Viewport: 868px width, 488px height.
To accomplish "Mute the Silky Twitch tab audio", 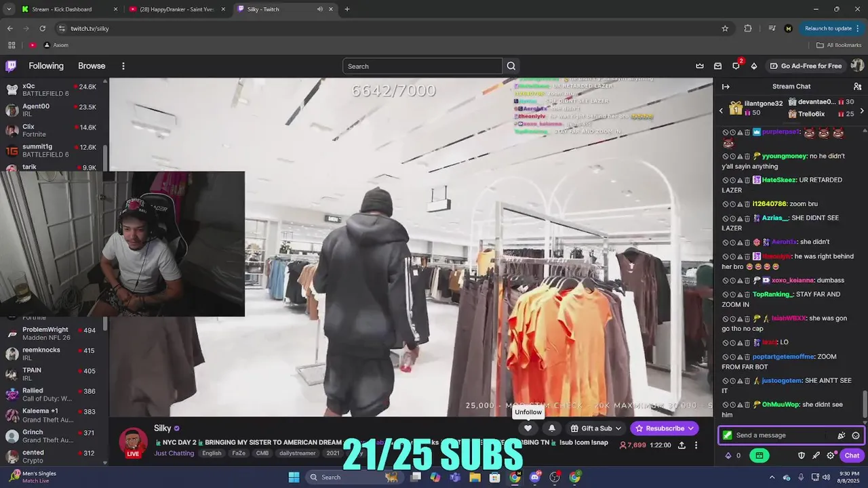I will tap(319, 9).
